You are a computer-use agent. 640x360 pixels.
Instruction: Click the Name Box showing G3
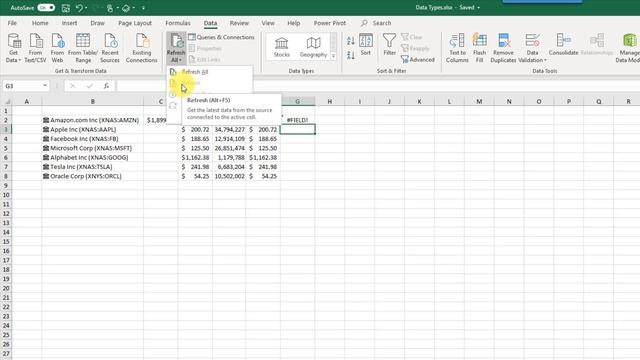(x=22, y=86)
